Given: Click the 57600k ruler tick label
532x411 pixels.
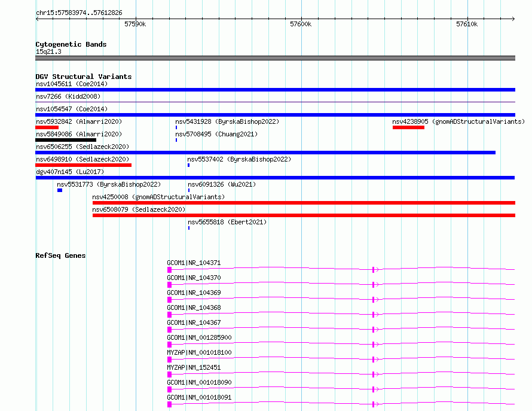Looking at the screenshot, I should tap(301, 24).
